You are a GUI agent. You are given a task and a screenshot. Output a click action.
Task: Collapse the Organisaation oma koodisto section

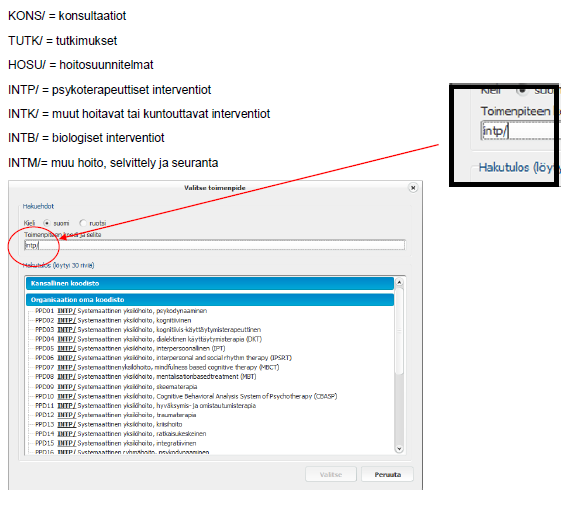[210, 300]
